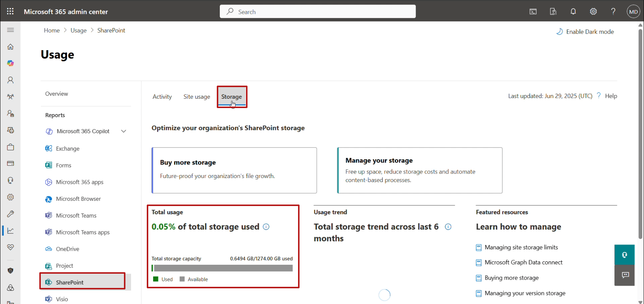
Task: Open Support headset icon in rail
Action: 10,180
